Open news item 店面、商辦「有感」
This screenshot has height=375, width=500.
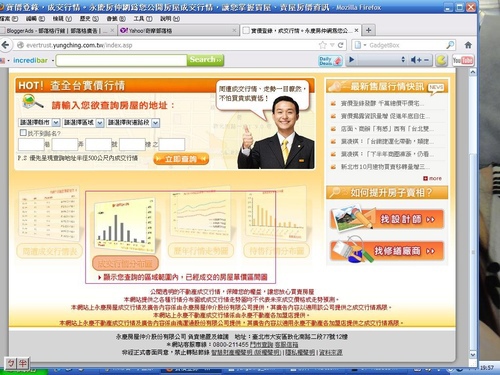387,129
